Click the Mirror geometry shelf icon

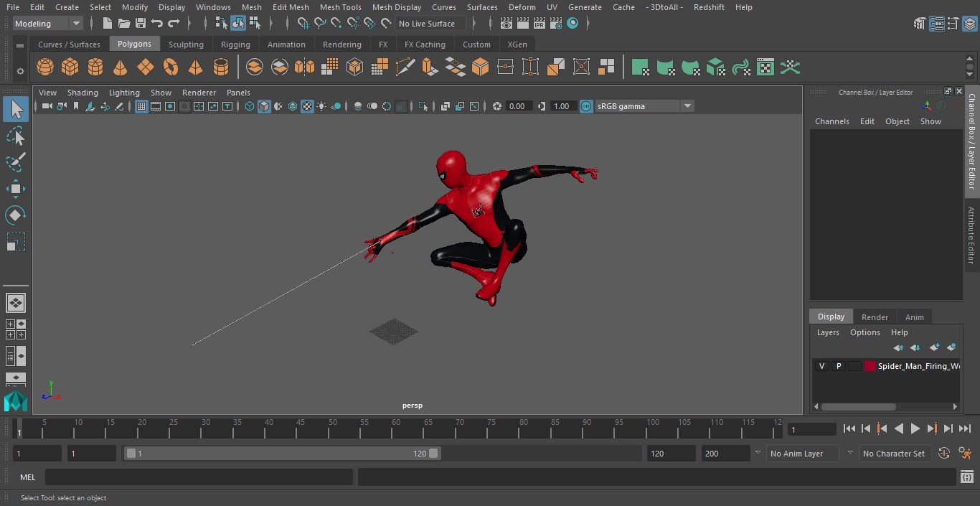tap(304, 67)
